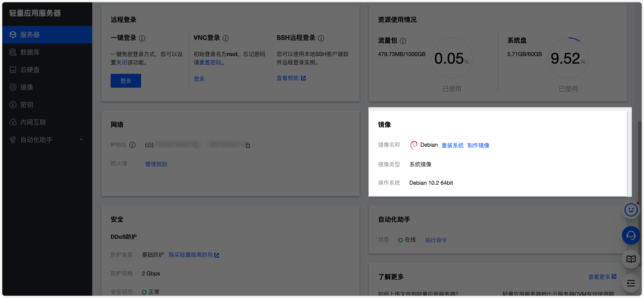
Task: Click the 重装系统 link
Action: tap(452, 145)
